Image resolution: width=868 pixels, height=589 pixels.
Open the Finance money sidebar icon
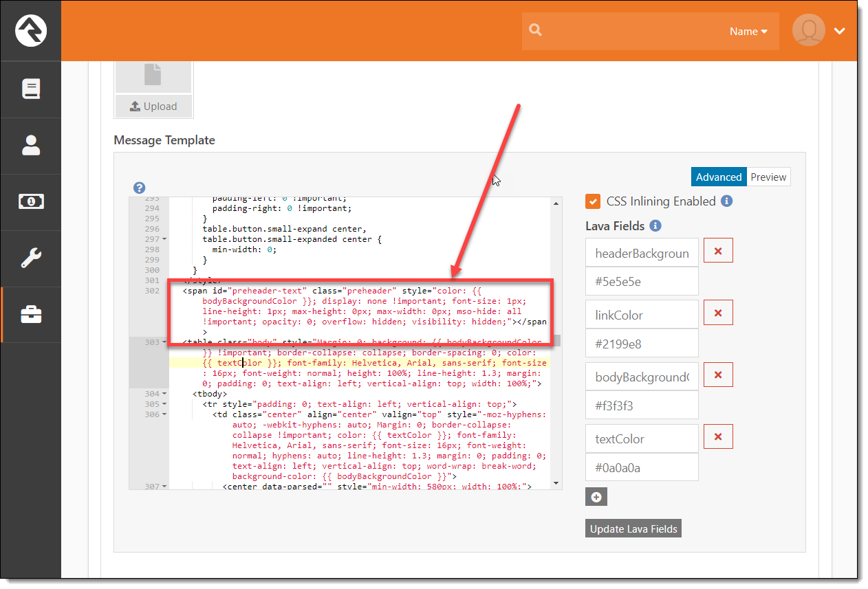click(x=31, y=201)
